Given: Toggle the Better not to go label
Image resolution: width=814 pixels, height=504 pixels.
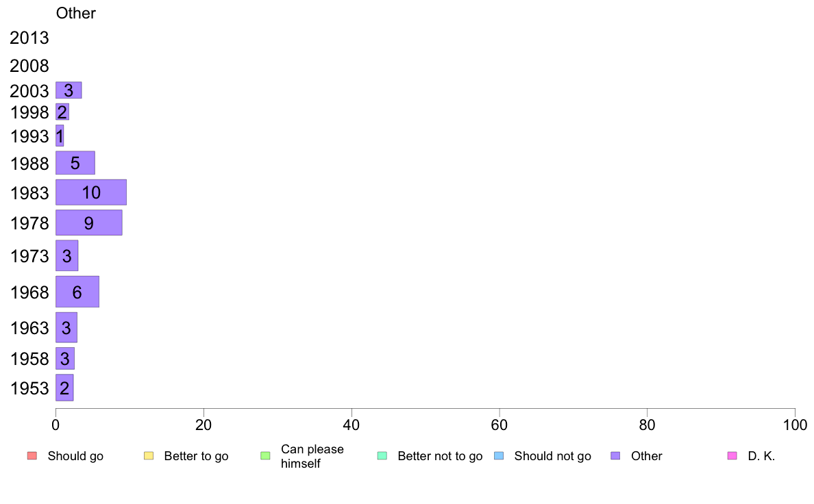Looking at the screenshot, I should click(x=440, y=456).
